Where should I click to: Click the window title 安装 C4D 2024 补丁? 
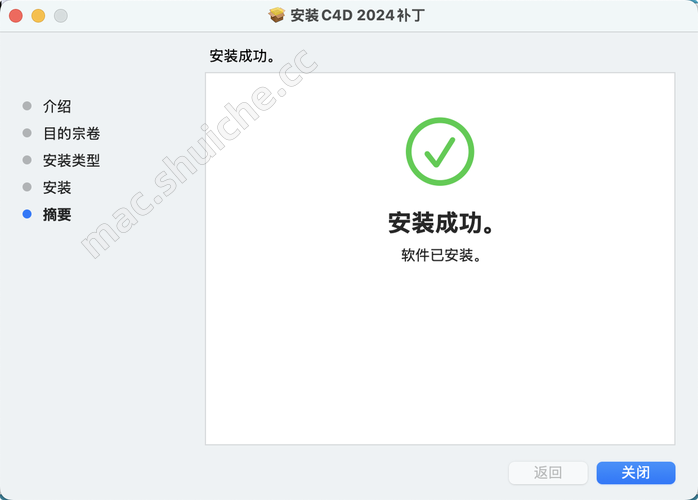pyautogui.click(x=357, y=16)
